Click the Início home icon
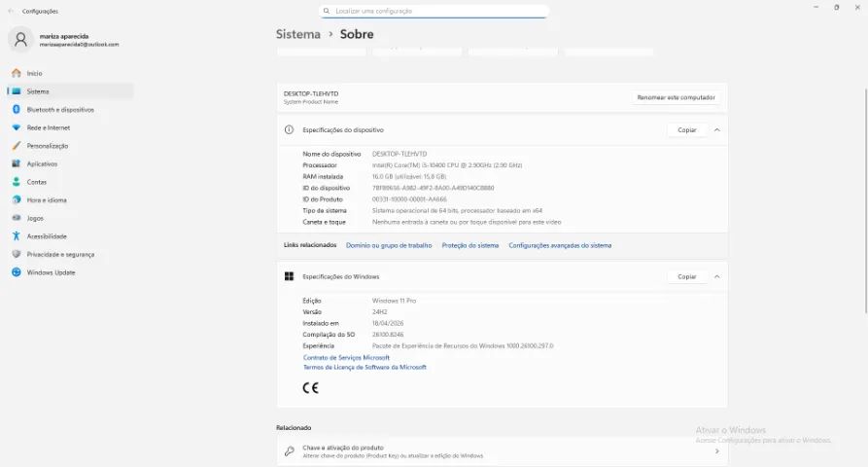 pyautogui.click(x=17, y=73)
